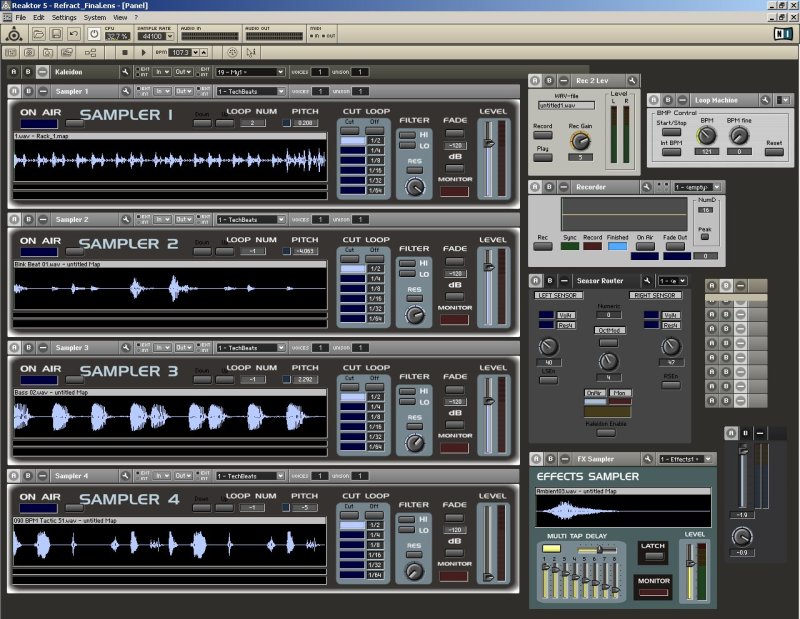Click the wrench icon on Sampler 1 header
This screenshot has height=619, width=800.
[x=125, y=91]
